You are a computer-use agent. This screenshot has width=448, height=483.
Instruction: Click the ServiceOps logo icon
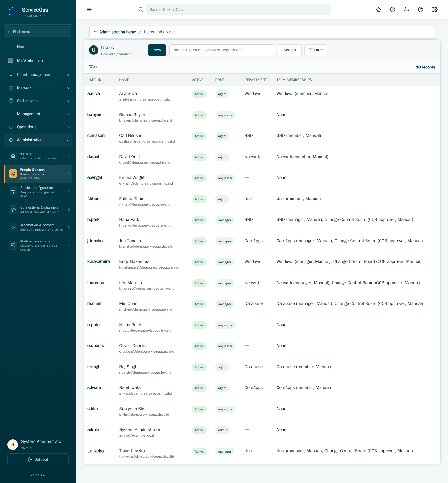tap(13, 12)
